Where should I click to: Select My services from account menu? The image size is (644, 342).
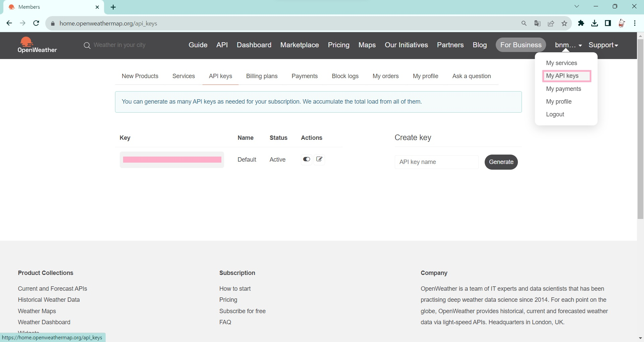[x=561, y=63]
